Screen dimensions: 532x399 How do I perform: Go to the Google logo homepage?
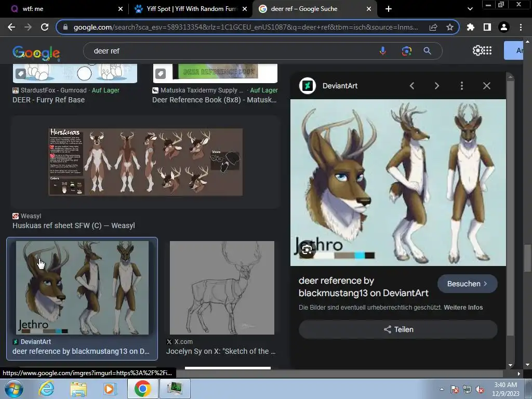pos(36,52)
